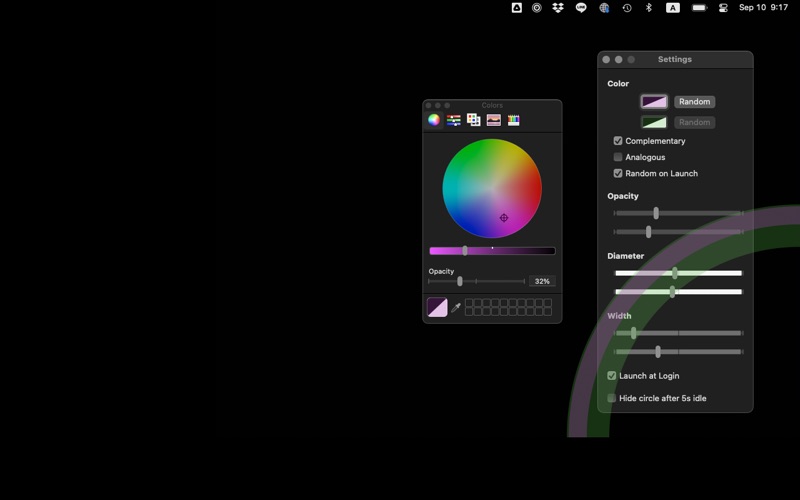Click the first Opacity slider thumb in Settings
The width and height of the screenshot is (800, 500).
pyautogui.click(x=656, y=213)
